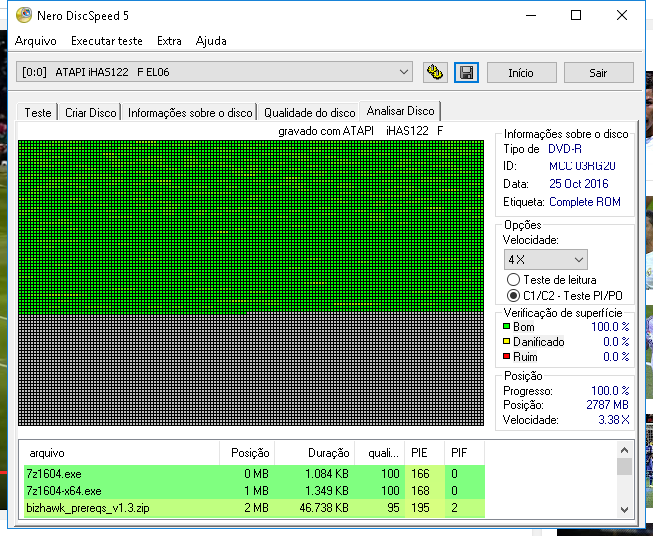Switch to the Qualidade do disco tab

click(x=309, y=112)
